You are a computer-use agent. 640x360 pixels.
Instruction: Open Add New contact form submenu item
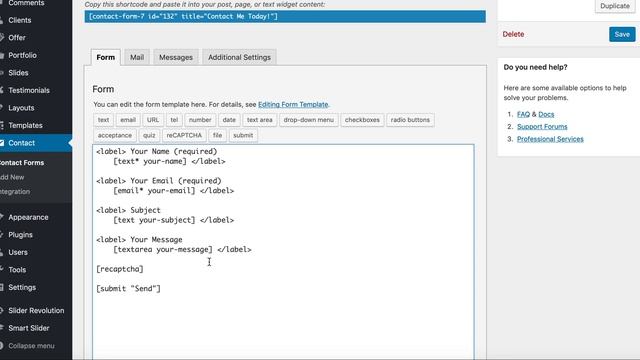point(12,177)
